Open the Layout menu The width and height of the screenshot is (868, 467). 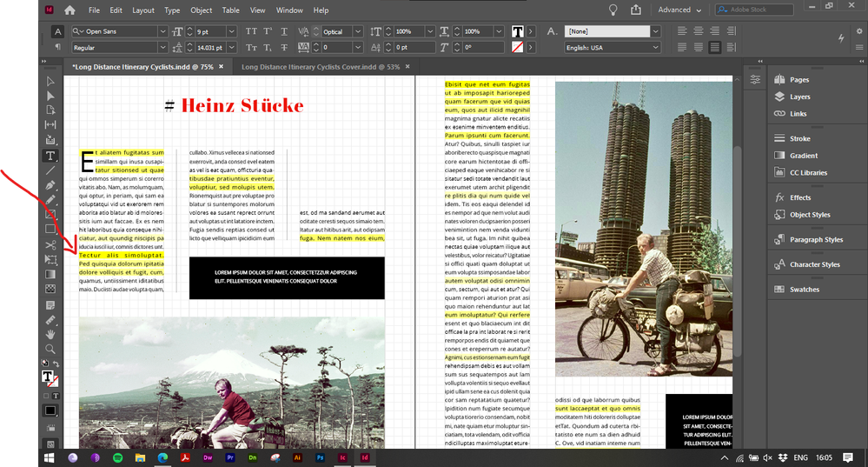[x=143, y=10]
